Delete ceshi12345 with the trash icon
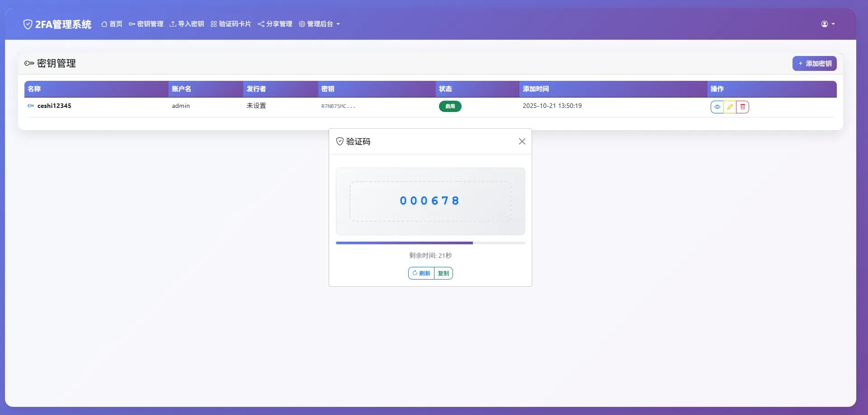868x415 pixels. (x=742, y=107)
